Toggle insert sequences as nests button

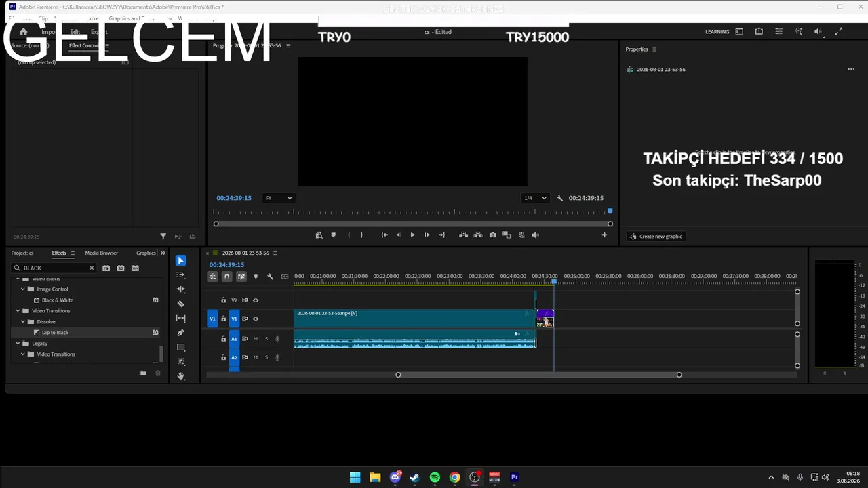(212, 277)
